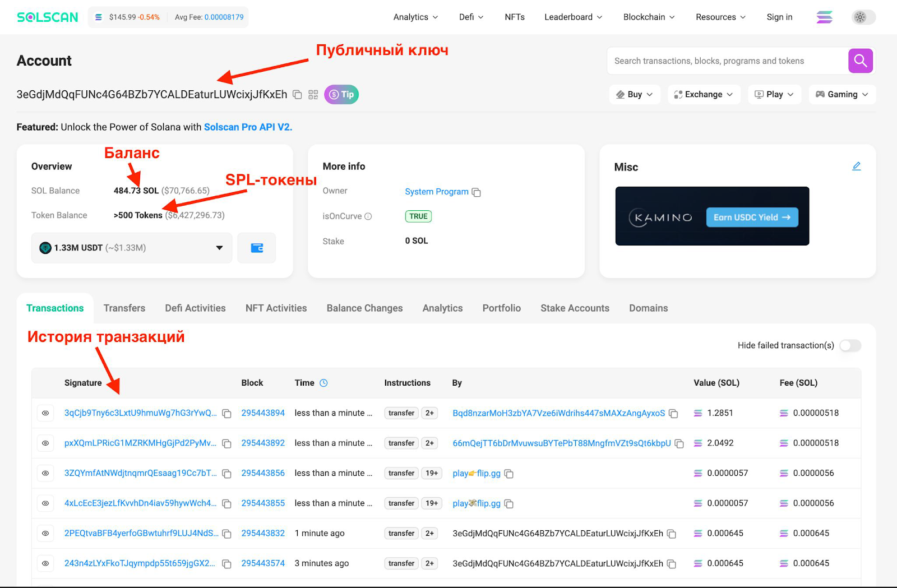Image resolution: width=897 pixels, height=588 pixels.
Task: Open the Domains tab
Action: (x=649, y=308)
